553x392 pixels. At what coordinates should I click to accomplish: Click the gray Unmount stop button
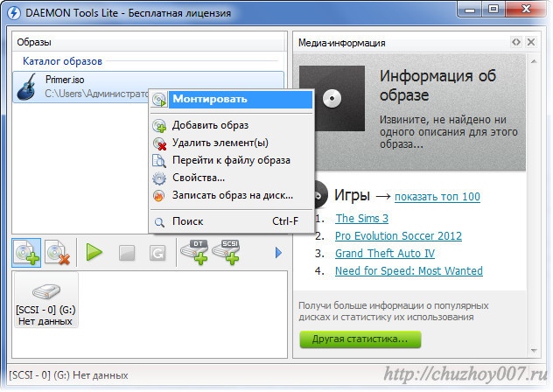tap(127, 253)
